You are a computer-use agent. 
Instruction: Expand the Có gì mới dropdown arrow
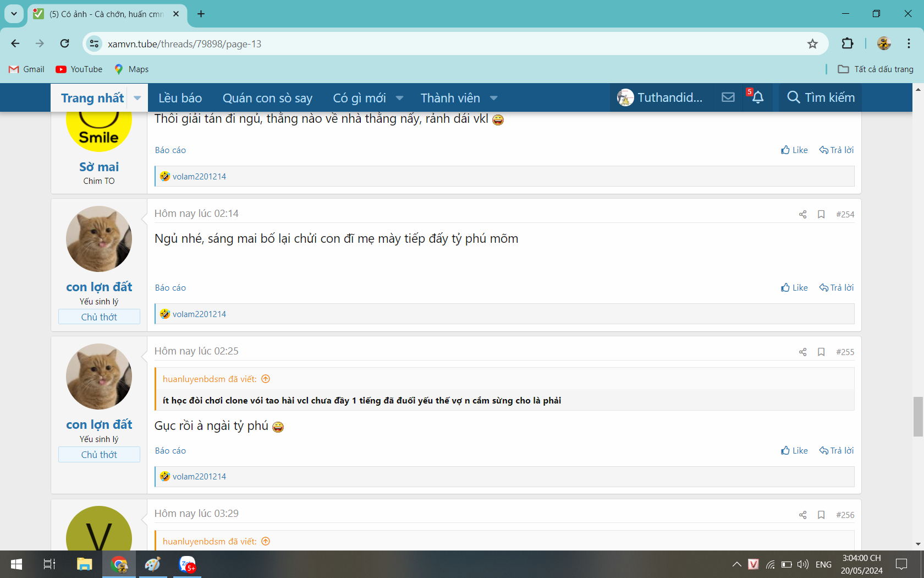pos(399,98)
